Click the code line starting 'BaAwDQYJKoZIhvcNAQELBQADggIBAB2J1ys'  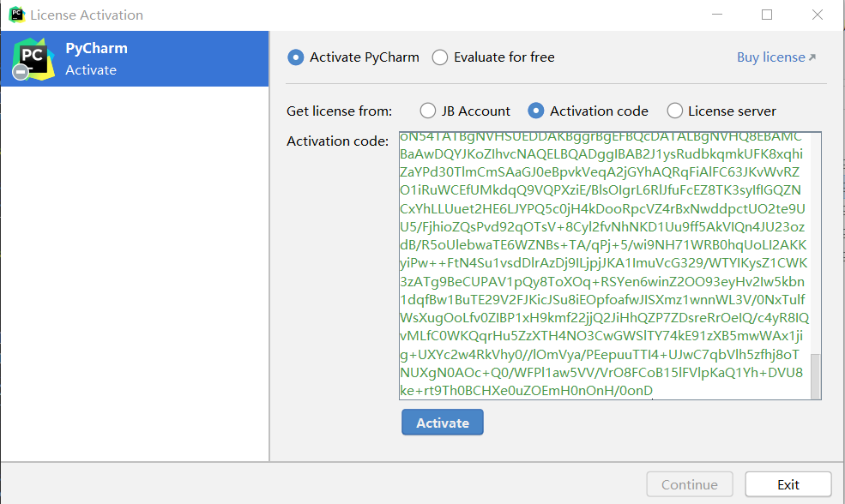tap(601, 154)
